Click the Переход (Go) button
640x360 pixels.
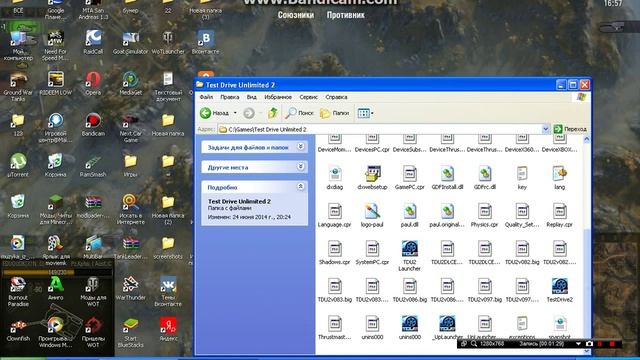click(570, 129)
